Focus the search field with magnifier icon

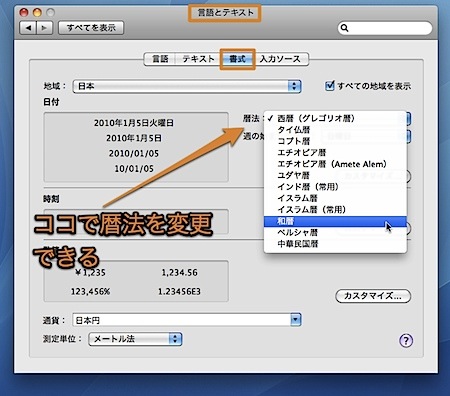[x=385, y=28]
